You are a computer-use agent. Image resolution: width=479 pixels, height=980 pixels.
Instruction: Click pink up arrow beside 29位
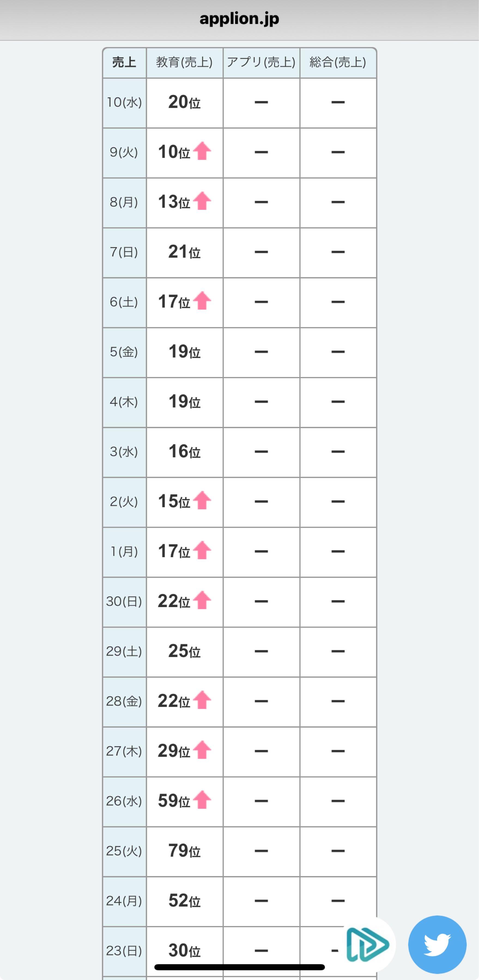pos(202,750)
